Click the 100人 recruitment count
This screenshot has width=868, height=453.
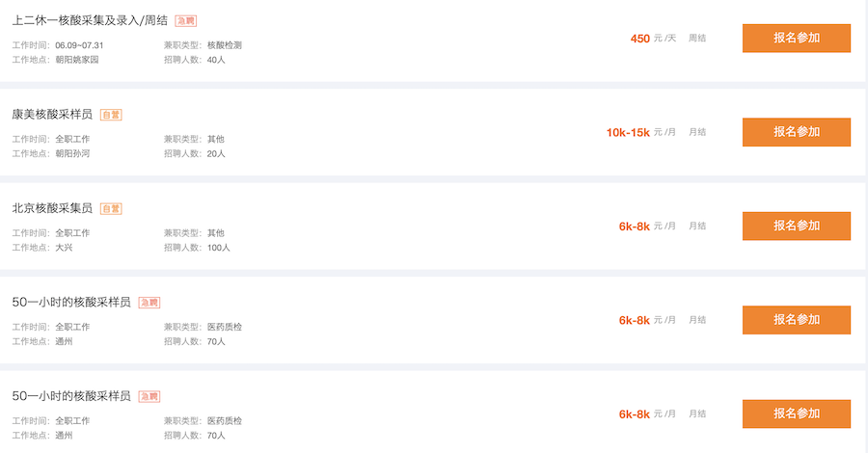pyautogui.click(x=219, y=248)
